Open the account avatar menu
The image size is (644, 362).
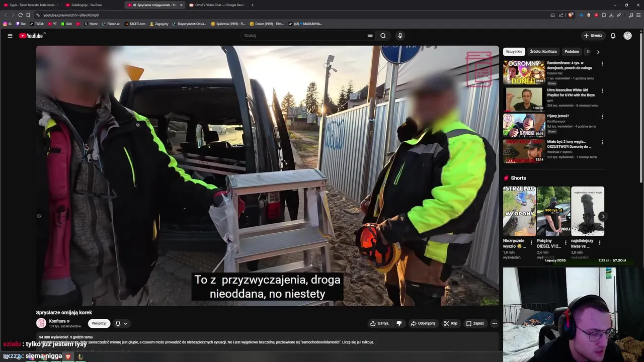(627, 36)
